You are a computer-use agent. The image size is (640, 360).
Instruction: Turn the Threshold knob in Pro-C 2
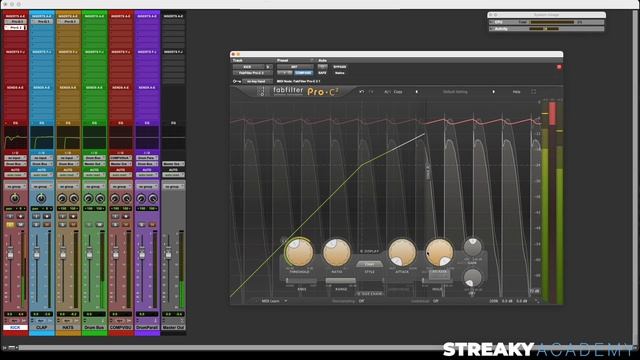299,252
